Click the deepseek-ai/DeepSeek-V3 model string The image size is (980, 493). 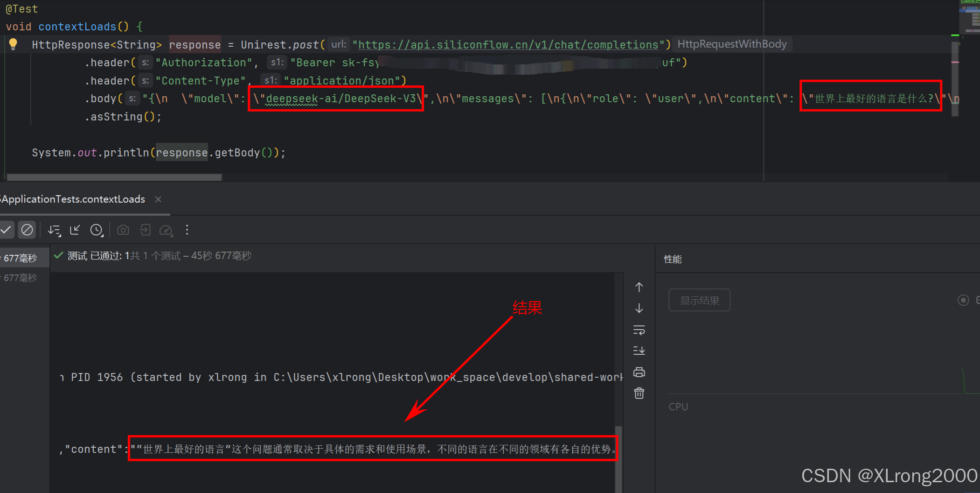[x=341, y=99]
